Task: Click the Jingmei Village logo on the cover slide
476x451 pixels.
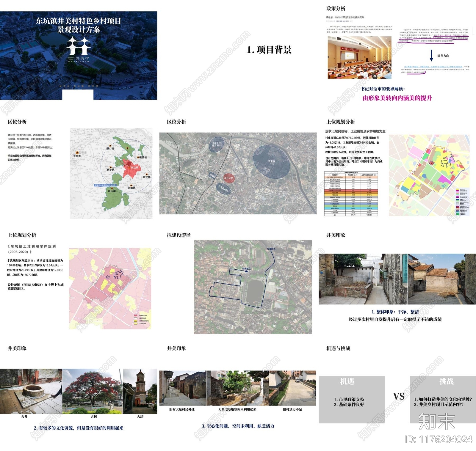Action: [x=79, y=49]
